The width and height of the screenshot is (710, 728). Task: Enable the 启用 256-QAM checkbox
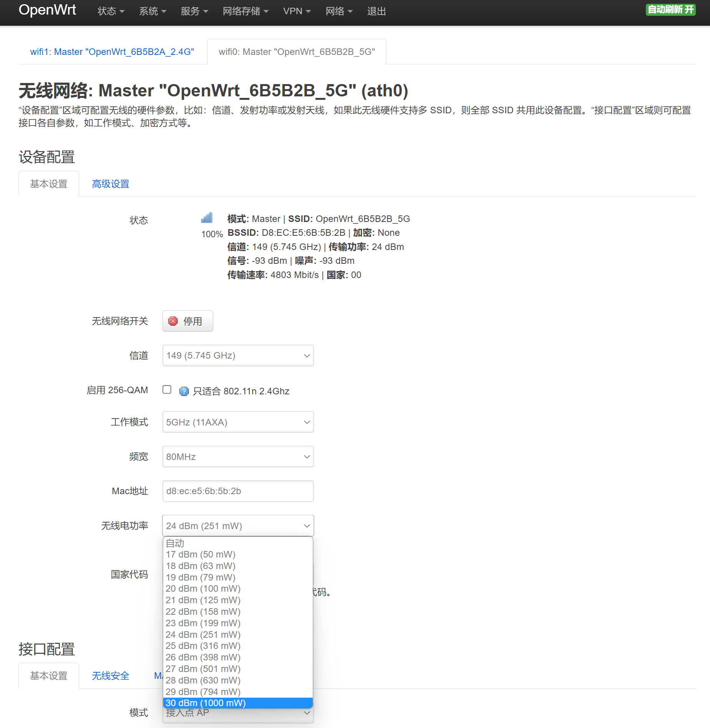(x=167, y=390)
